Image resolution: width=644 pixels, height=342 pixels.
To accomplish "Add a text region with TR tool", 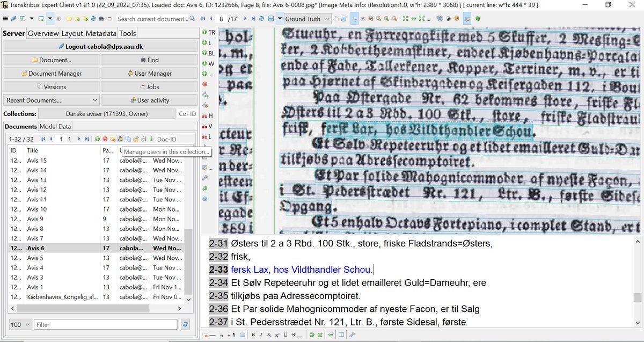I will (x=208, y=33).
